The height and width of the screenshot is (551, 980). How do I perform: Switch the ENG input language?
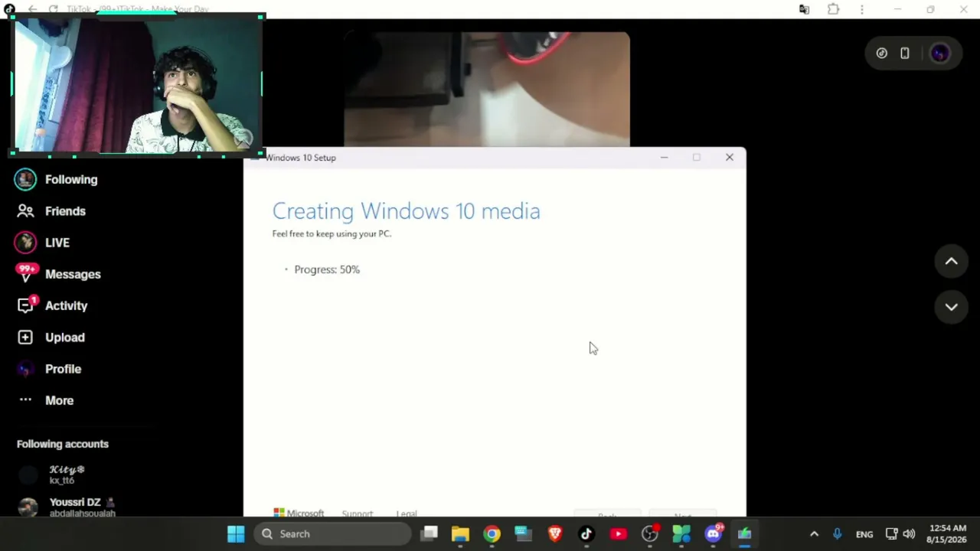coord(864,534)
